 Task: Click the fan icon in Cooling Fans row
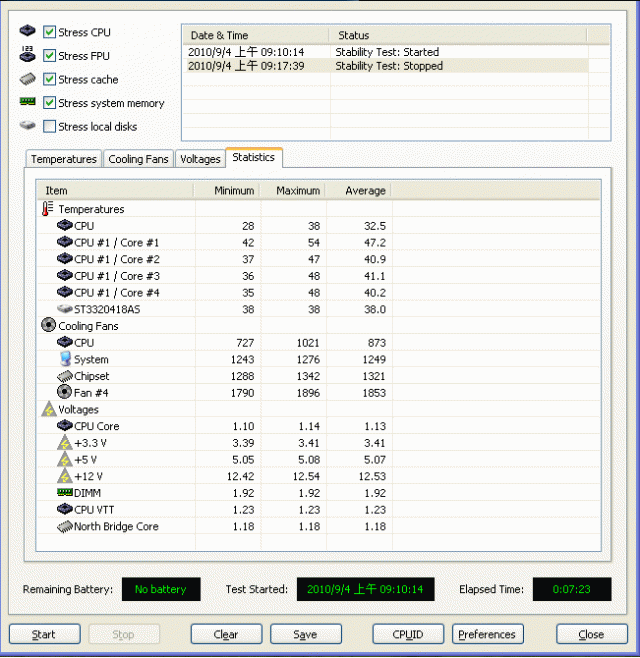coord(48,325)
